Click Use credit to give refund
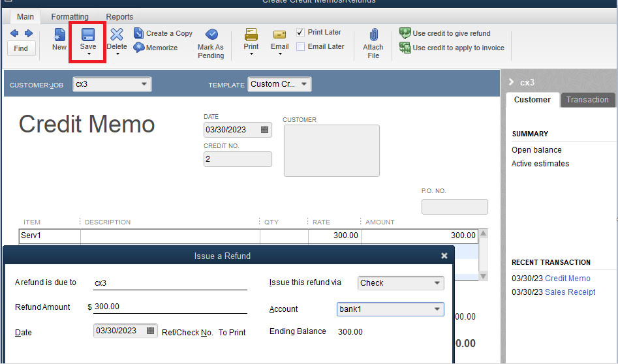Screen dimensions: 618x364 point(445,33)
